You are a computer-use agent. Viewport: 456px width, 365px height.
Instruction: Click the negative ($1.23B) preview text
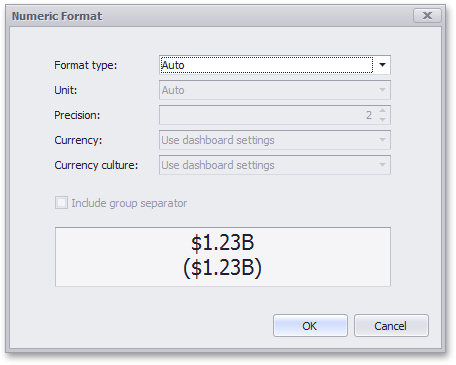coord(223,268)
